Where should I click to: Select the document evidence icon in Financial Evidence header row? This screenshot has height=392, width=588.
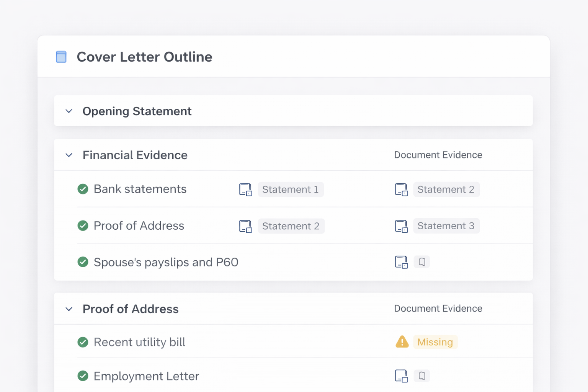pos(438,155)
